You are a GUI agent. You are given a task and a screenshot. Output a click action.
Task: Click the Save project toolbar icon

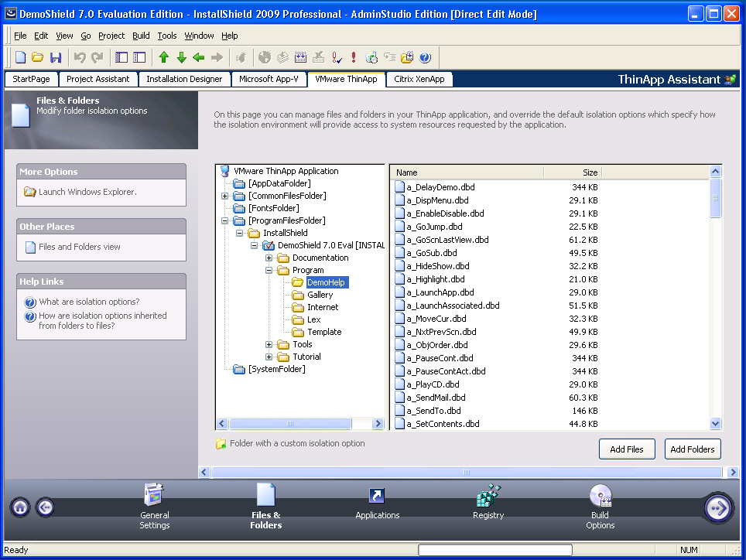point(55,57)
